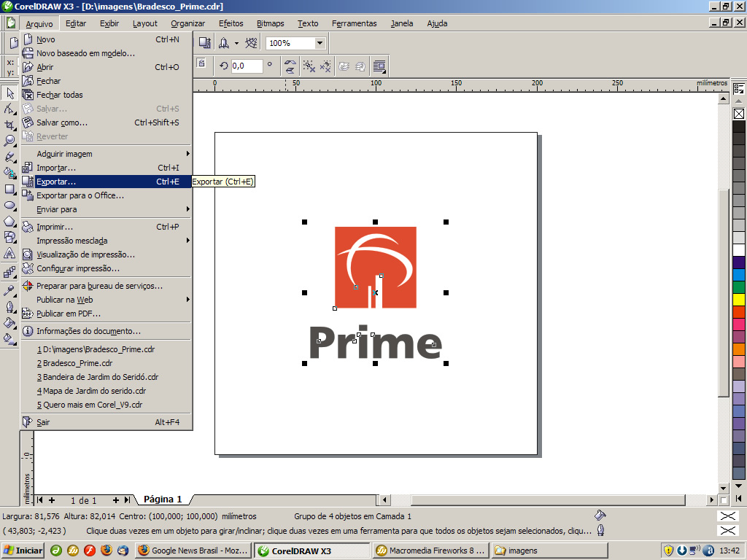The height and width of the screenshot is (560, 747).
Task: Click the Ungroup icon in property bar
Action: click(x=309, y=66)
